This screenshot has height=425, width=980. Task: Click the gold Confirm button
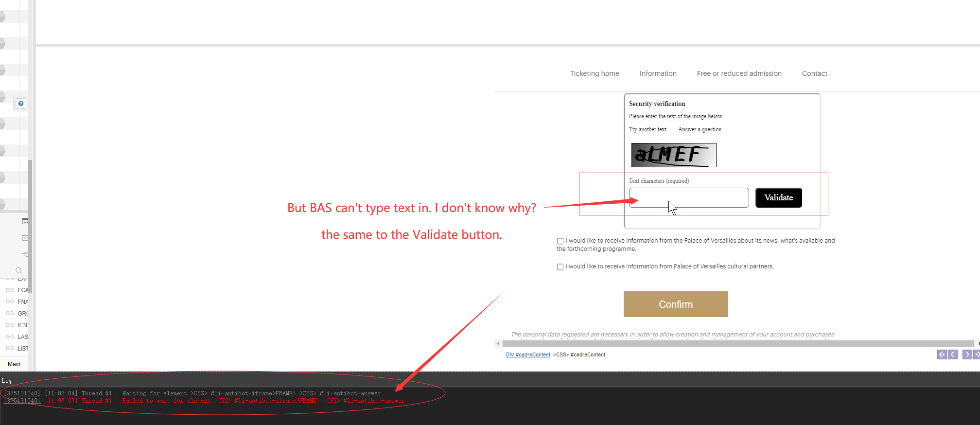[x=675, y=304]
